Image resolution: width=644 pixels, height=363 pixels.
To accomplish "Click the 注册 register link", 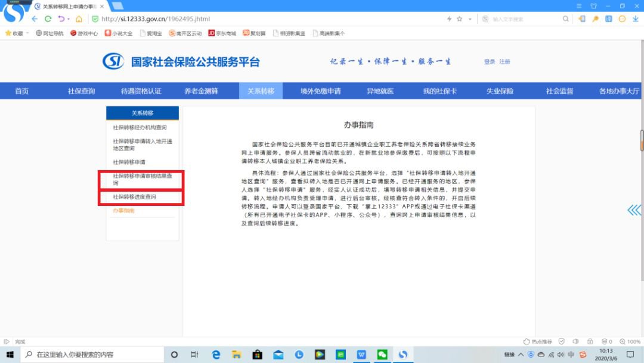I will tap(505, 62).
